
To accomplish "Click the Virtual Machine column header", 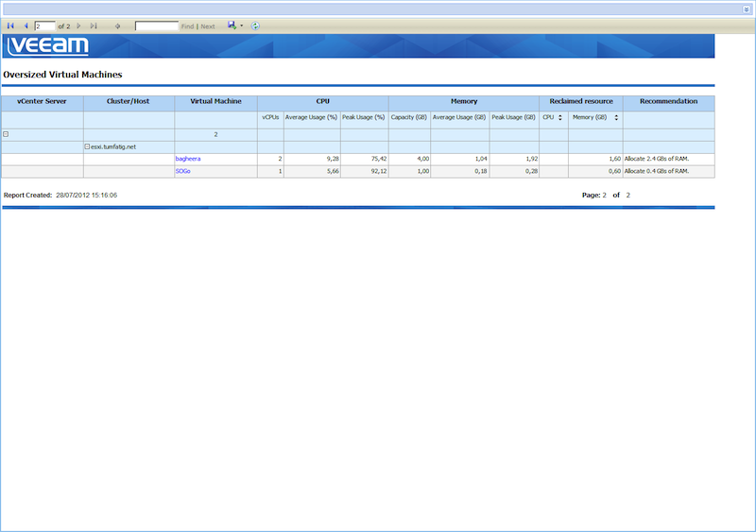I will point(215,101).
